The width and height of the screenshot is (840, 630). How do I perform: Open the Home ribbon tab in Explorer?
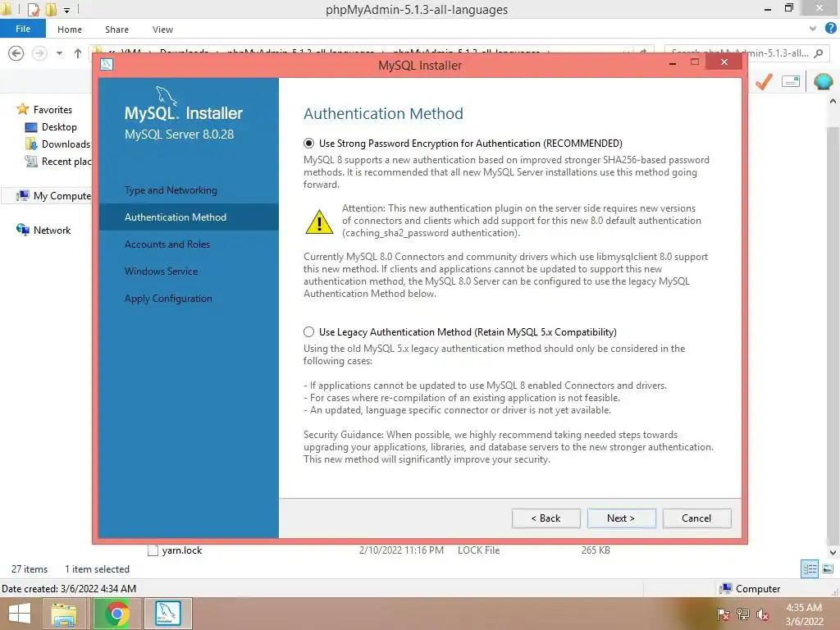[x=70, y=30]
